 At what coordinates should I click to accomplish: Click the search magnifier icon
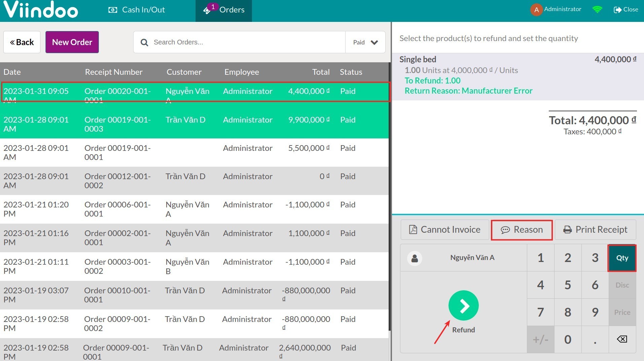[x=144, y=42]
